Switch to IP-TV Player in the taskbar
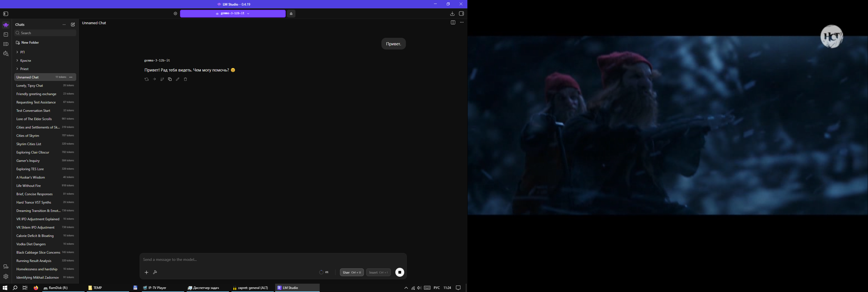The image size is (868, 292). pyautogui.click(x=163, y=288)
